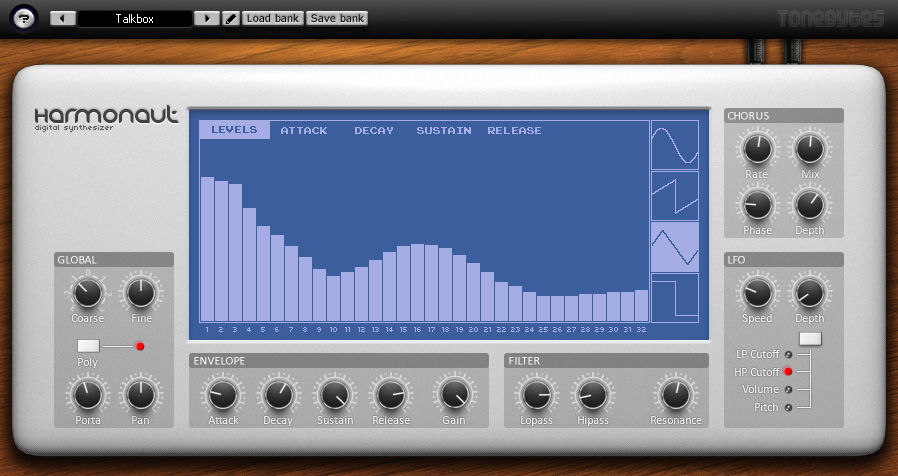Select the square waveform icon
The image size is (898, 476).
675,298
